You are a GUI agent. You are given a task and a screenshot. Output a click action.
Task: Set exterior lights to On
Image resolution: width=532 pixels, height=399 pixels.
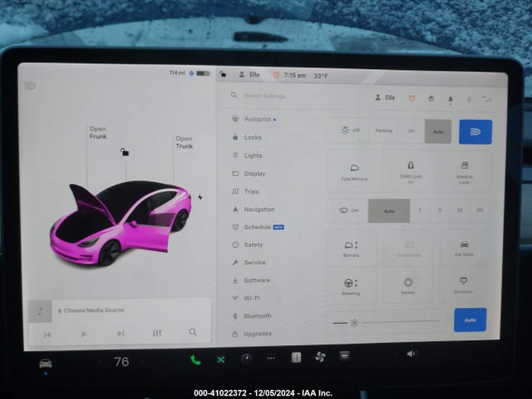click(411, 131)
